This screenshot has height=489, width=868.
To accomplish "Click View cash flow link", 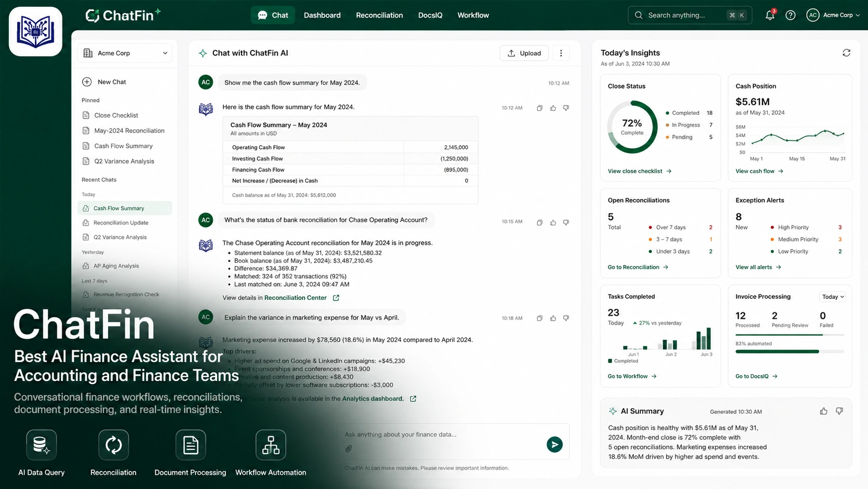I will (x=759, y=171).
